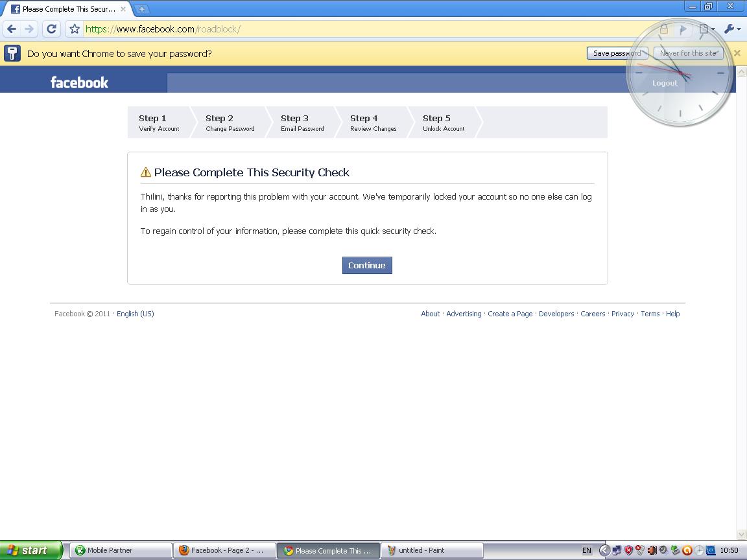Click the network connection tray icon
Viewport: 747px width, 560px height.
tap(617, 550)
